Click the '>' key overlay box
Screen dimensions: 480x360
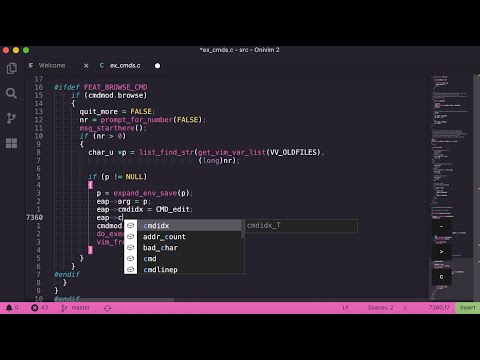[441, 252]
